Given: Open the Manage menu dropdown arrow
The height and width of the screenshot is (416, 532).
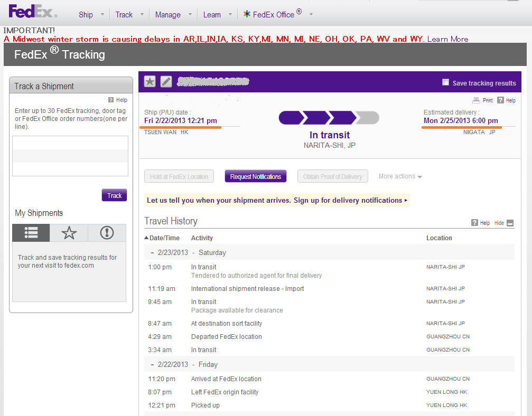Looking at the screenshot, I should 190,14.
